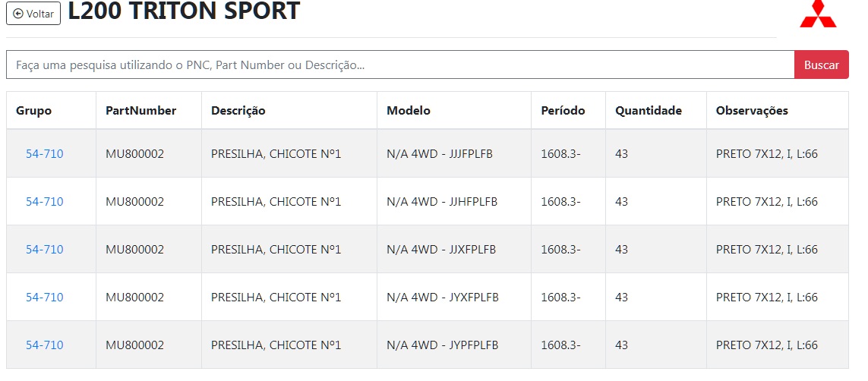The width and height of the screenshot is (868, 381).
Task: Click the Mitsubishi three-diamond logo
Action: (x=818, y=14)
